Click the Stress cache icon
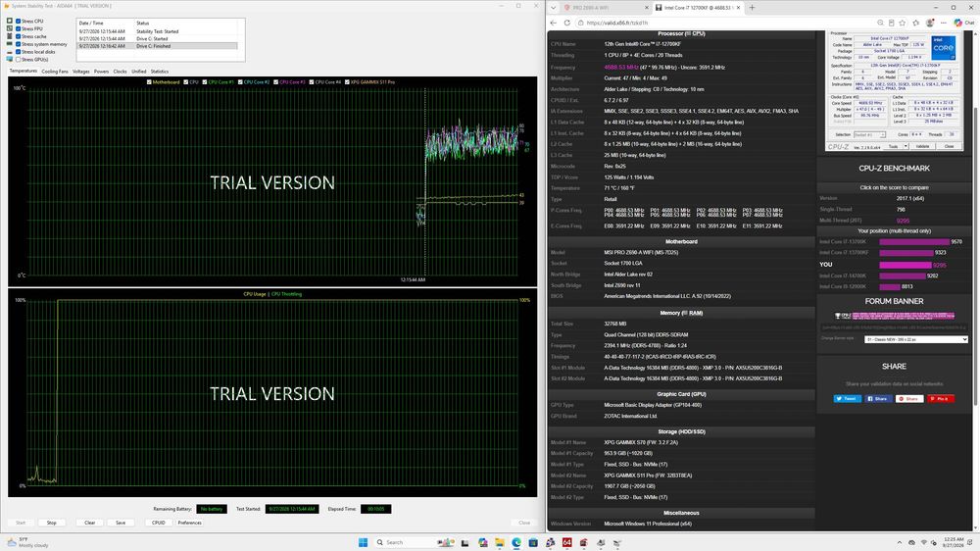 click(x=10, y=36)
